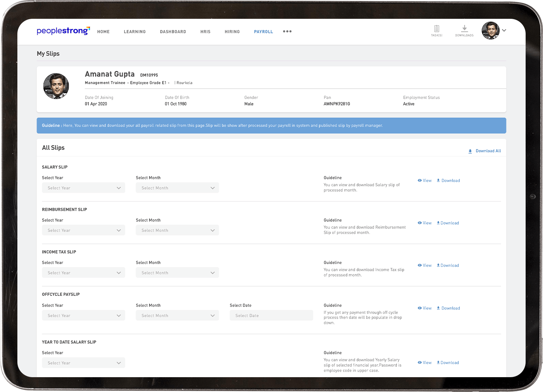Expand the profile menu chevron
543x392 pixels.
coord(504,30)
